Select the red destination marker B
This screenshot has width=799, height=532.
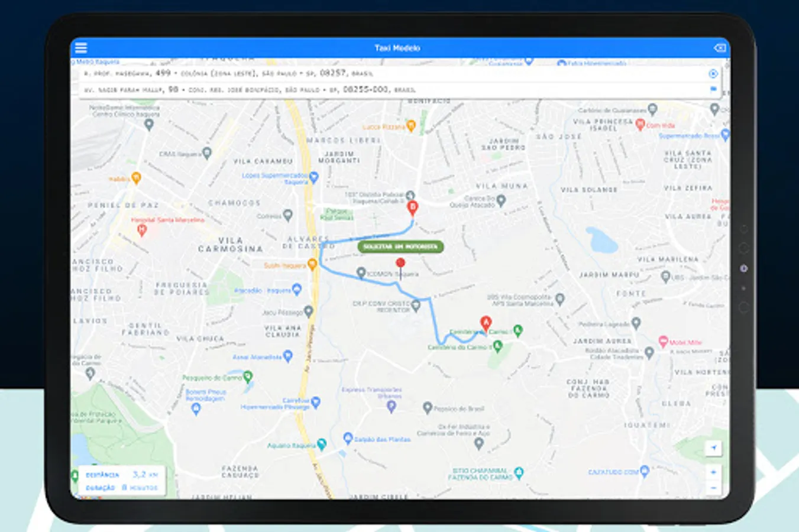coord(413,208)
